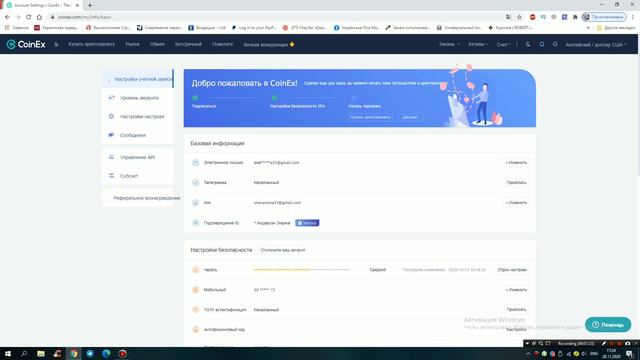Click Депозит button in welcome banner
Image resolution: width=640 pixels, height=360 pixels.
point(410,117)
